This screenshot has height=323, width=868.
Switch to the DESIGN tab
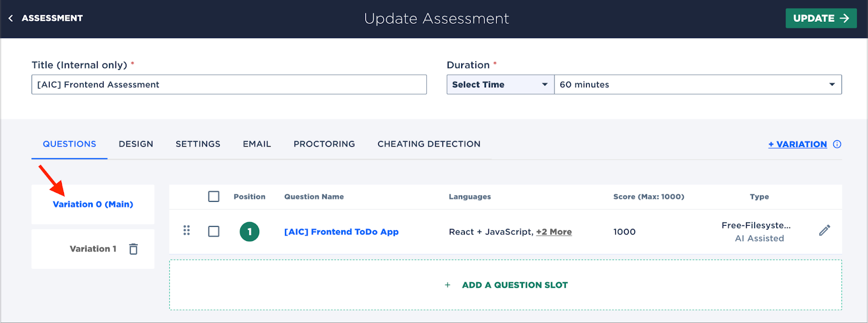point(136,144)
